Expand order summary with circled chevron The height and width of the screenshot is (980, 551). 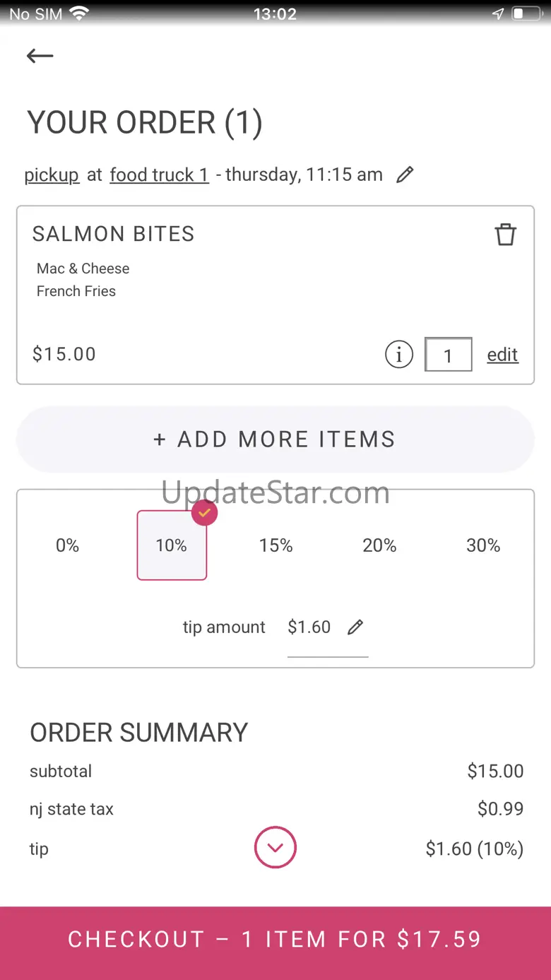[x=275, y=847]
